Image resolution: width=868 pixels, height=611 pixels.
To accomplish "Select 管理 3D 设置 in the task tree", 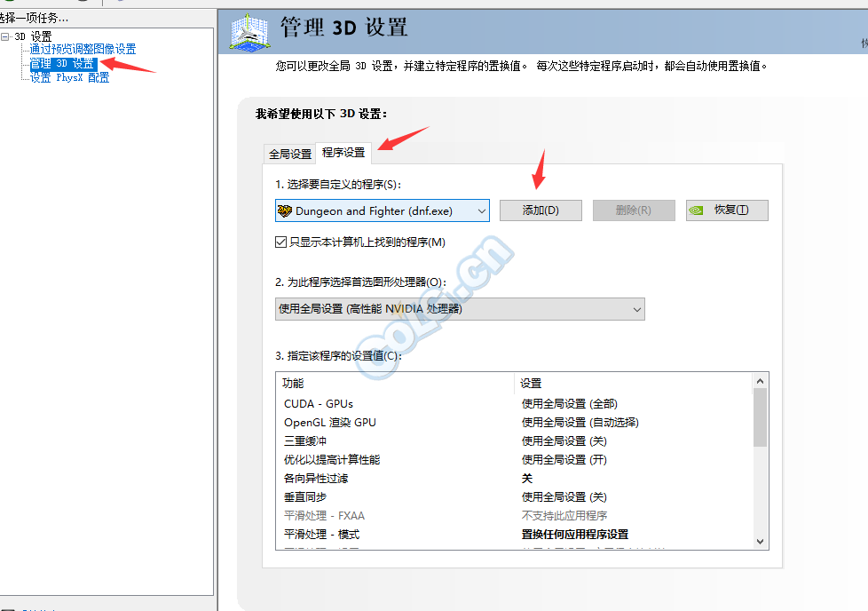I will coord(62,64).
